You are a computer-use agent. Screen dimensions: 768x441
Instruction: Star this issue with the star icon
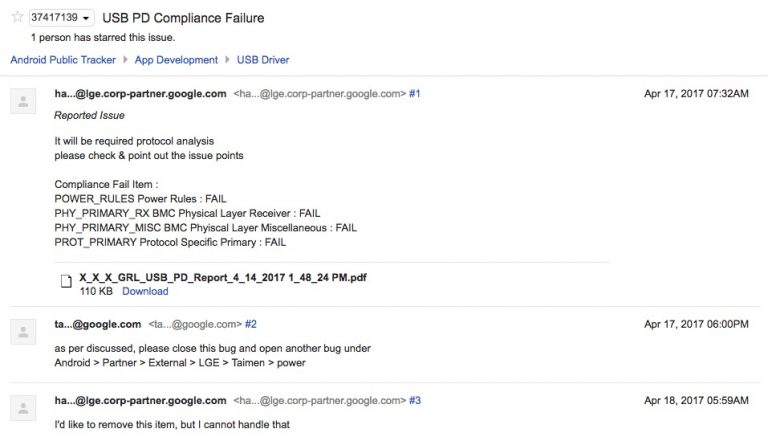point(16,18)
